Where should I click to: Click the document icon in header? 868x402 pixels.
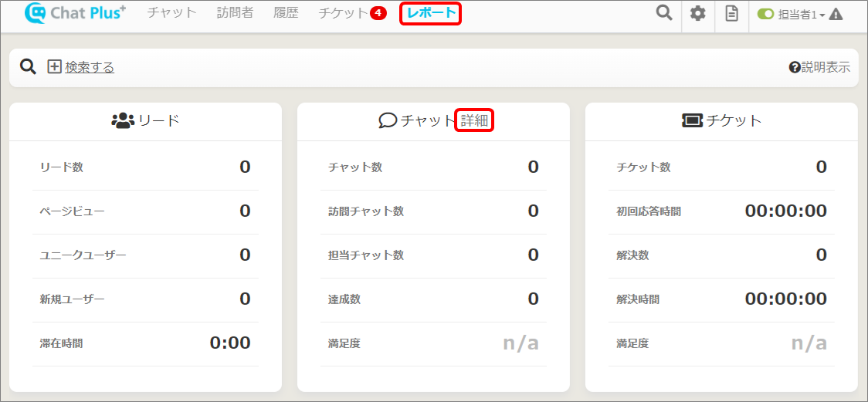point(732,14)
